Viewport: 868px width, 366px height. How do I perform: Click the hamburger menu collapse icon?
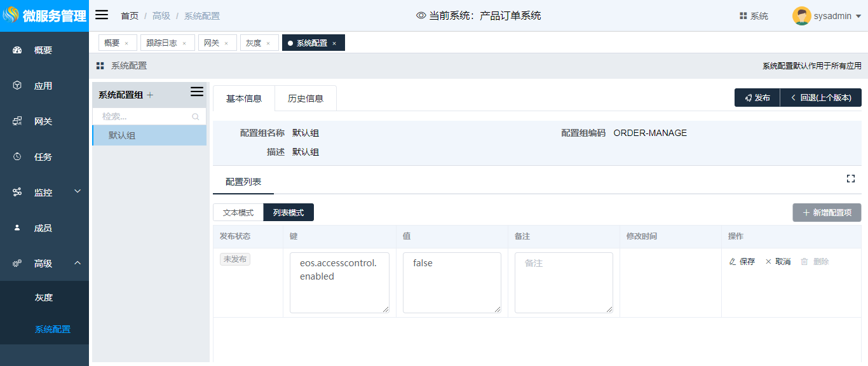(x=102, y=15)
